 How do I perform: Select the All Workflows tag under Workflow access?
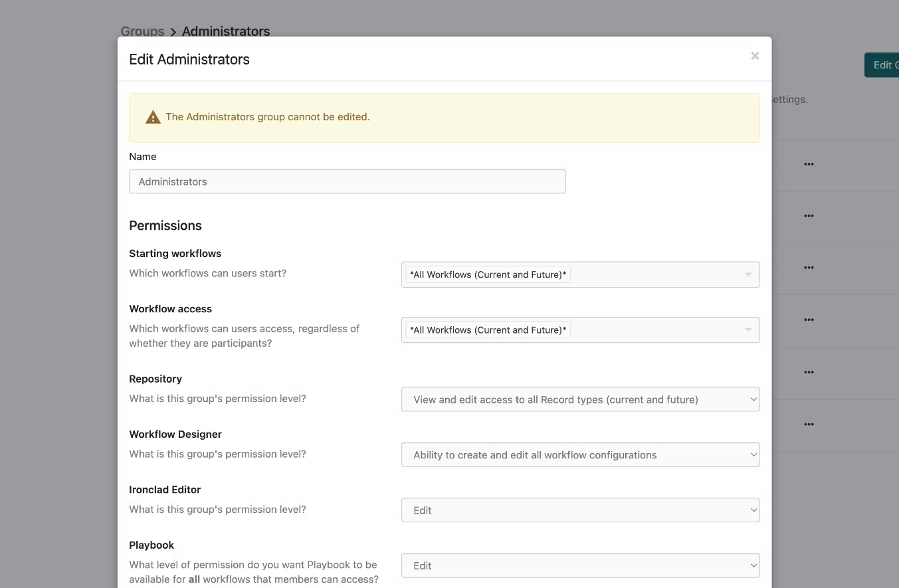click(x=488, y=330)
